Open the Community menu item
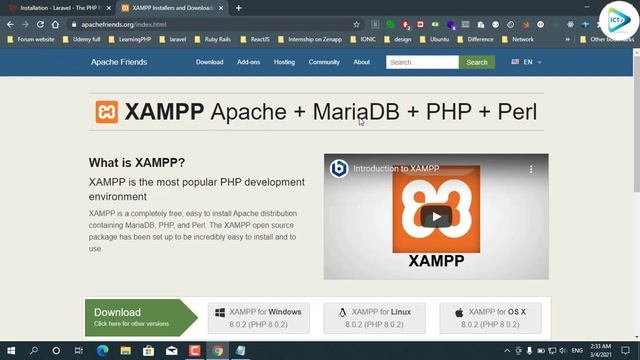This screenshot has width=640, height=360. pos(324,62)
